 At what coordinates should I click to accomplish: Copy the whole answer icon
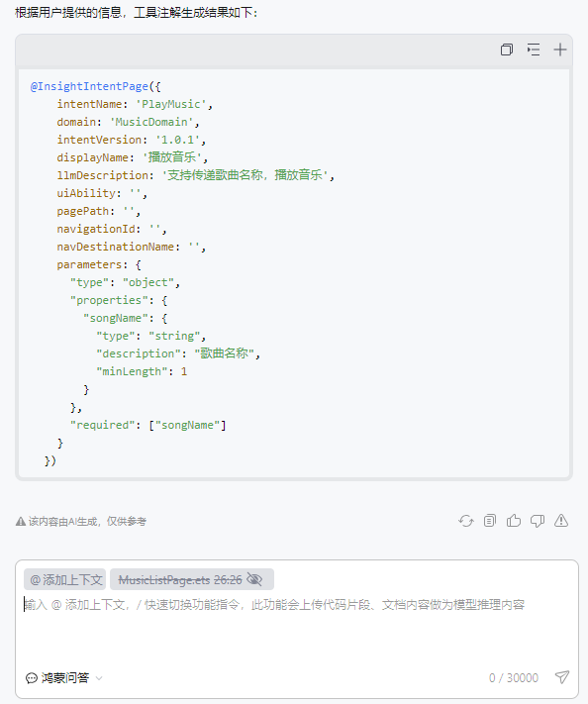[490, 521]
